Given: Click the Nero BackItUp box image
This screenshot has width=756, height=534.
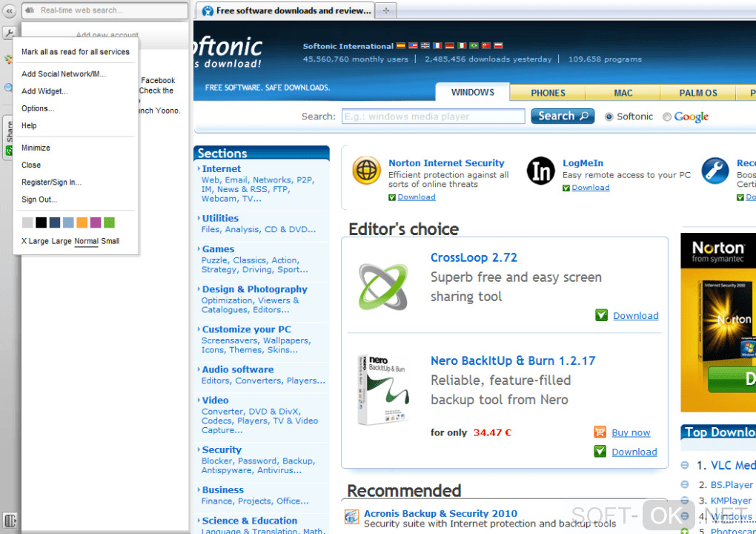Looking at the screenshot, I should (x=383, y=390).
